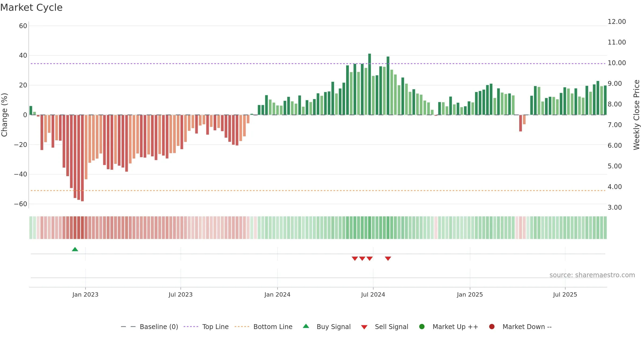This screenshot has width=644, height=362.
Task: Click the Jan 2023 x-axis label
Action: click(85, 294)
